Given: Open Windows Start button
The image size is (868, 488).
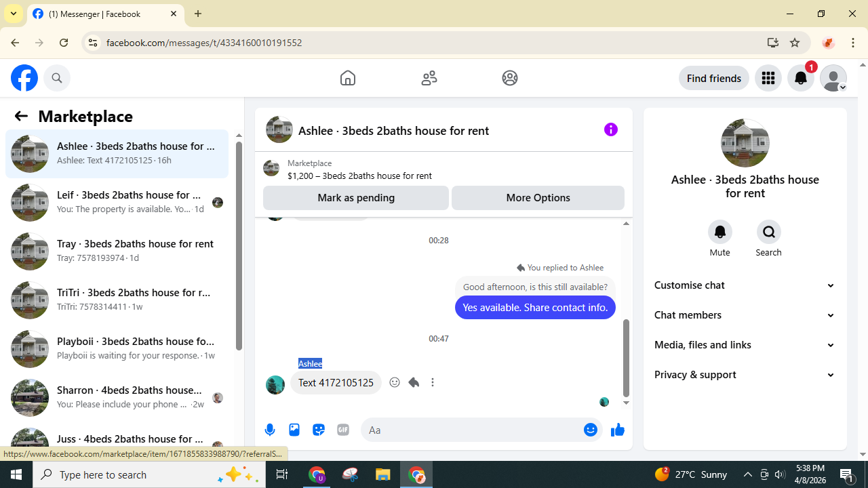Looking at the screenshot, I should [16, 474].
